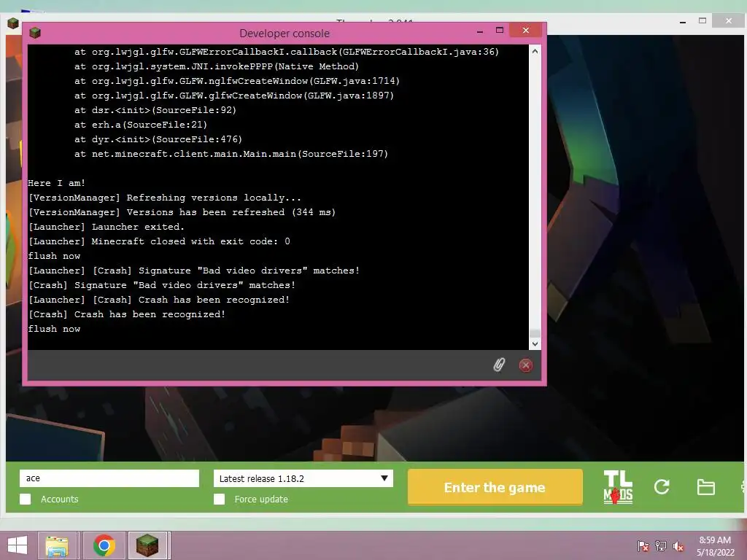
Task: Click launcher window title bar block icon
Action: click(x=13, y=23)
